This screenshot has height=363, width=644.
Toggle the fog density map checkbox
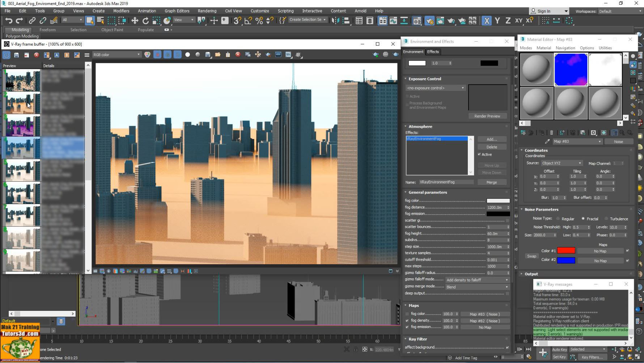click(x=407, y=321)
